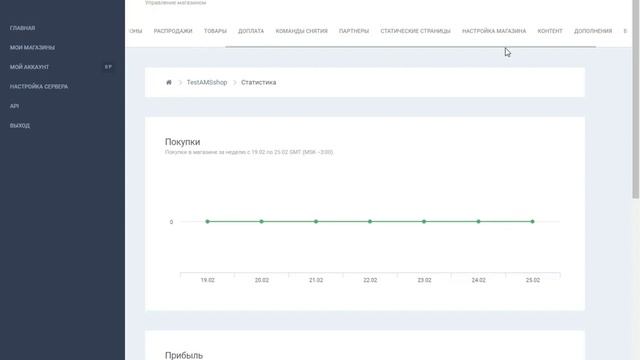Select API in the sidebar
The image size is (640, 360).
tap(14, 106)
